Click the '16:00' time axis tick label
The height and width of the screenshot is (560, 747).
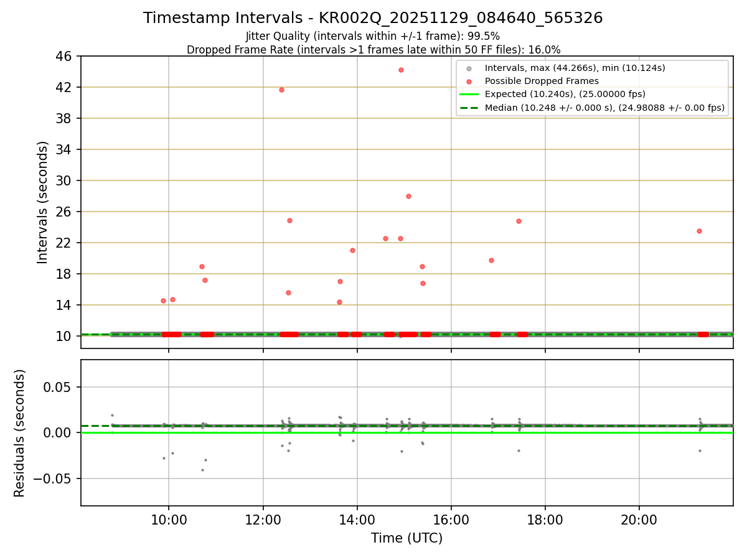pos(451,520)
